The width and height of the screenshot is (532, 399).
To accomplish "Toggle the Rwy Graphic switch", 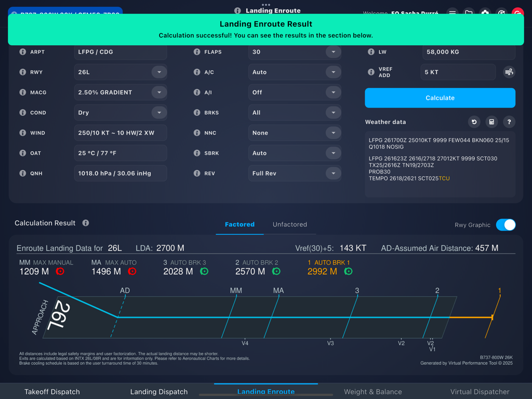I will pos(504,225).
